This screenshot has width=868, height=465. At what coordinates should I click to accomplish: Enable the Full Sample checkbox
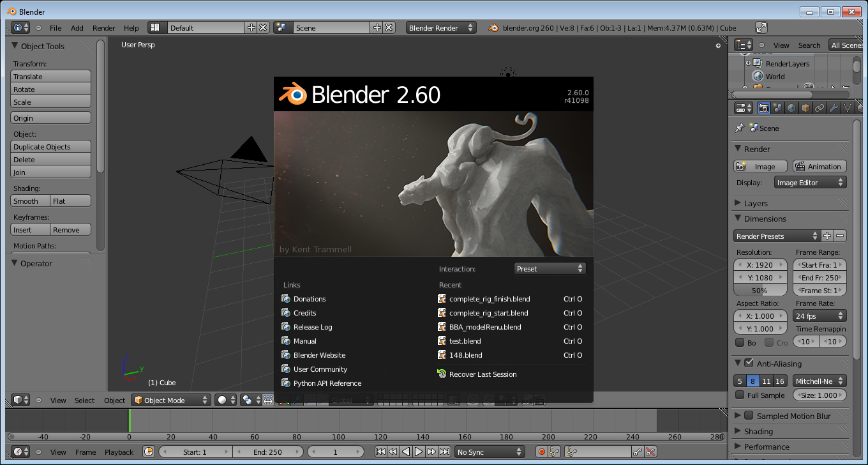pos(740,395)
